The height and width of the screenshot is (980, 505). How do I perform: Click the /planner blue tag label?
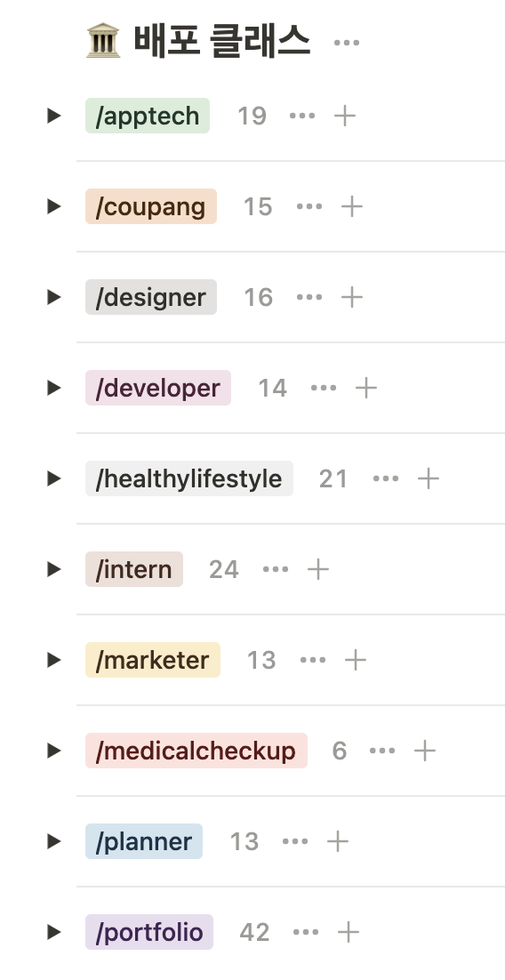(144, 841)
